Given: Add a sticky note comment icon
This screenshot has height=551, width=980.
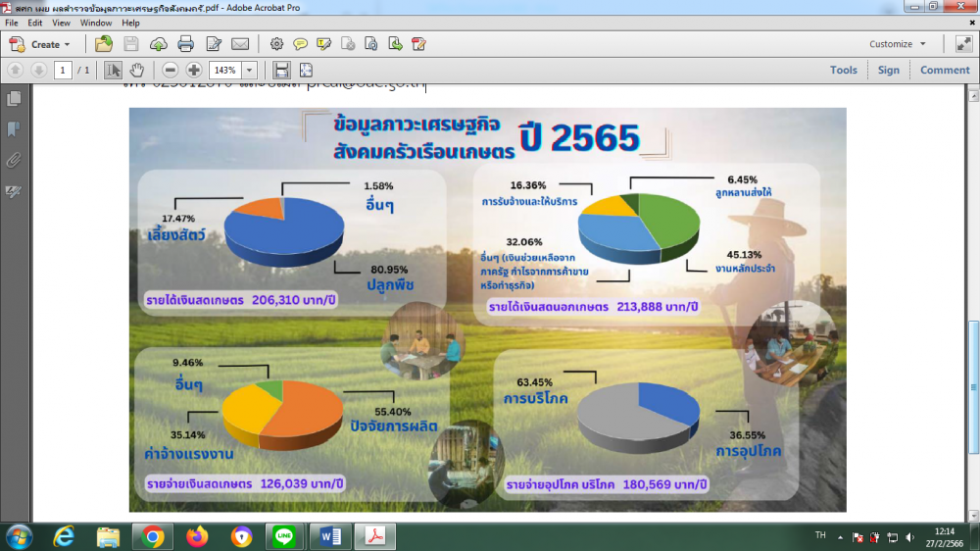Looking at the screenshot, I should point(301,44).
